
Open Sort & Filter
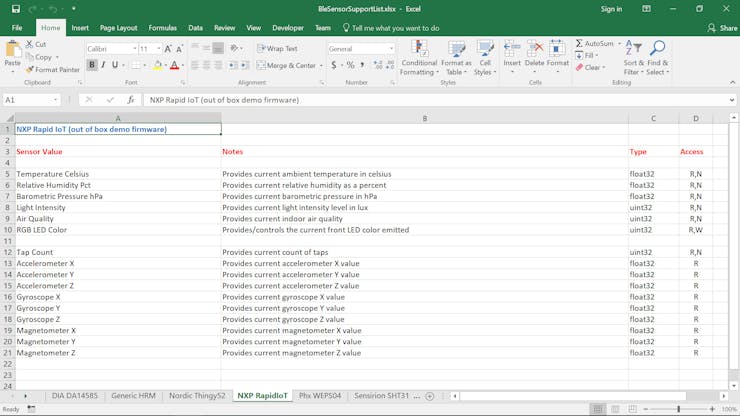tap(633, 58)
